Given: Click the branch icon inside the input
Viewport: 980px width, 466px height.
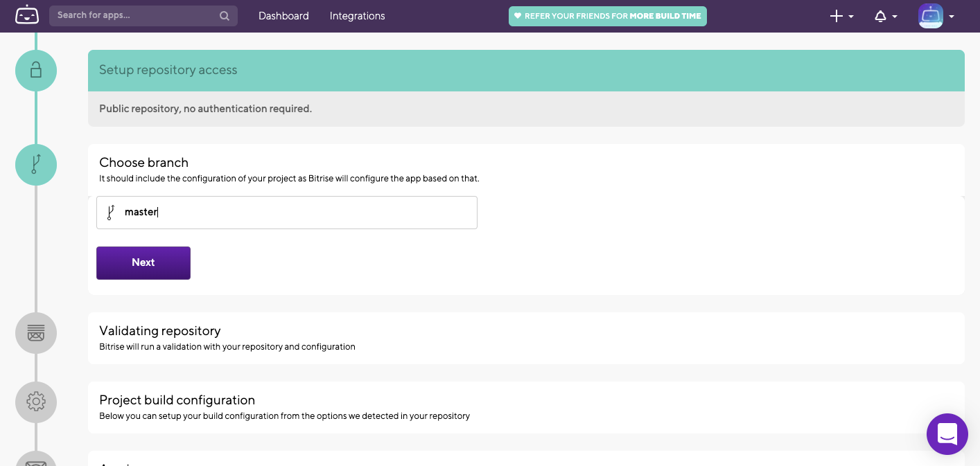Looking at the screenshot, I should (x=110, y=213).
